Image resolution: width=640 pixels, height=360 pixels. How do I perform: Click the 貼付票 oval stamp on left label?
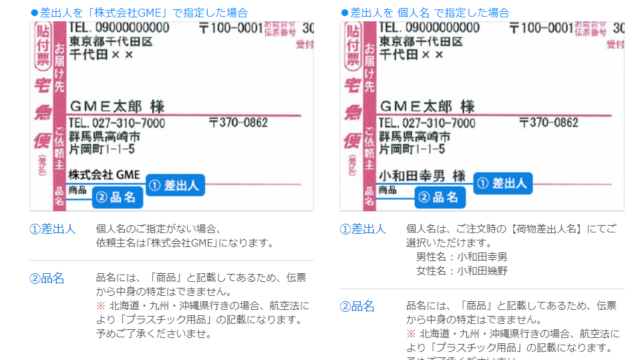coord(43,46)
